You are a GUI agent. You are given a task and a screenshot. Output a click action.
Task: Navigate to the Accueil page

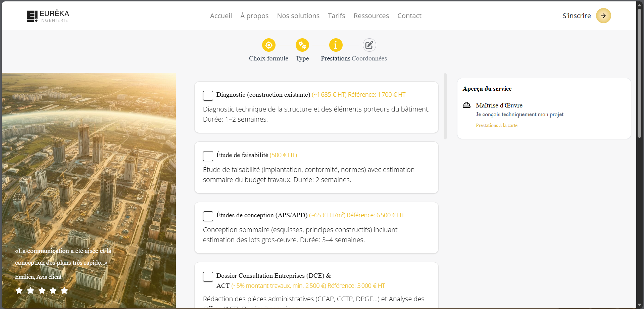click(221, 16)
